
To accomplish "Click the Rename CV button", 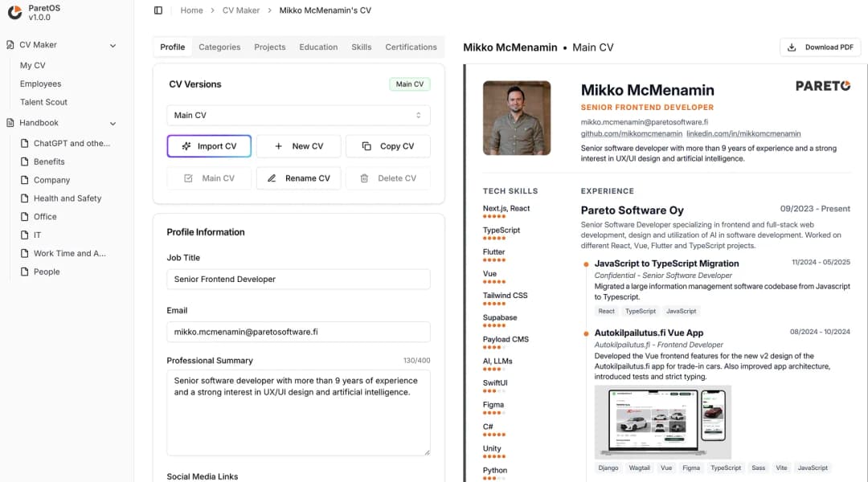I will click(298, 178).
